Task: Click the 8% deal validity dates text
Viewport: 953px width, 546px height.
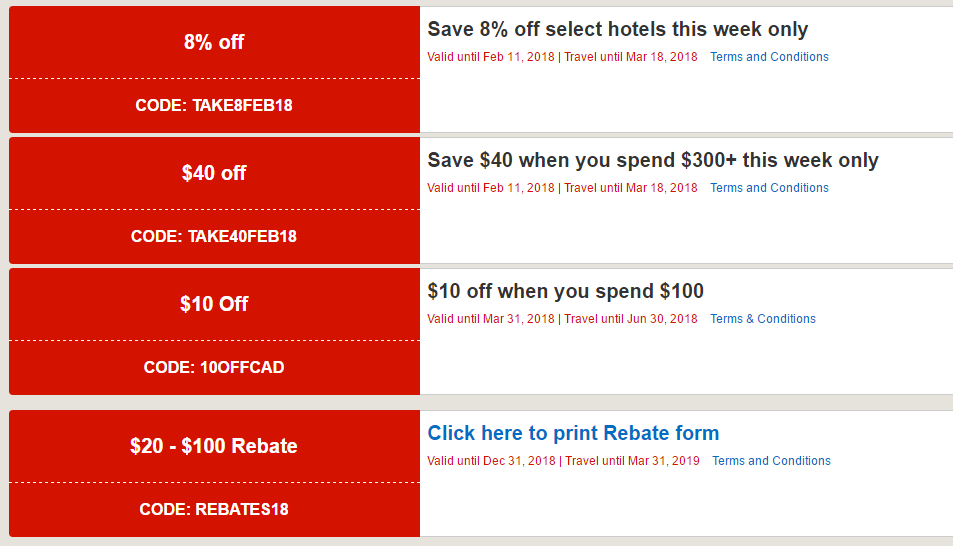Action: point(562,57)
